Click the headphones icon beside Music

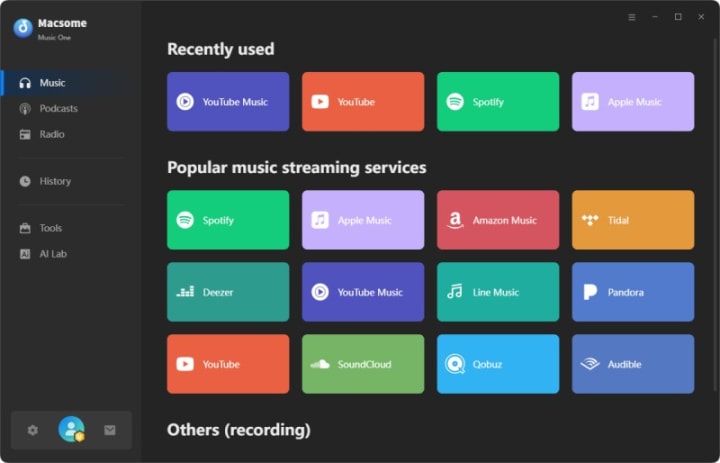(x=25, y=83)
